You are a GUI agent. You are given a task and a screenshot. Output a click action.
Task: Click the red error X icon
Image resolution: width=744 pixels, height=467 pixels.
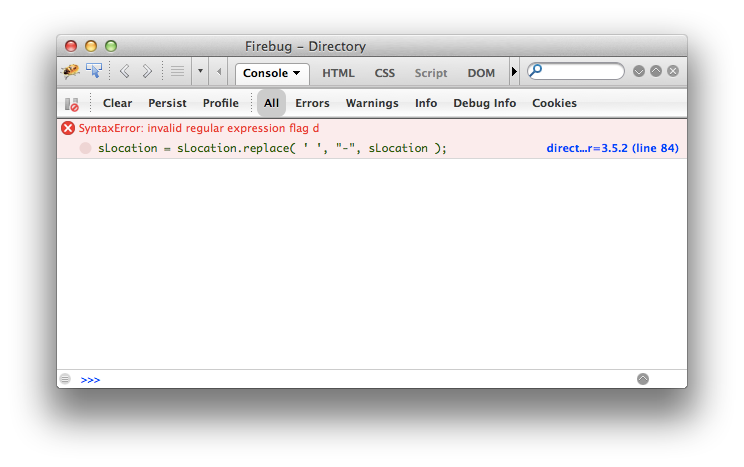68,128
